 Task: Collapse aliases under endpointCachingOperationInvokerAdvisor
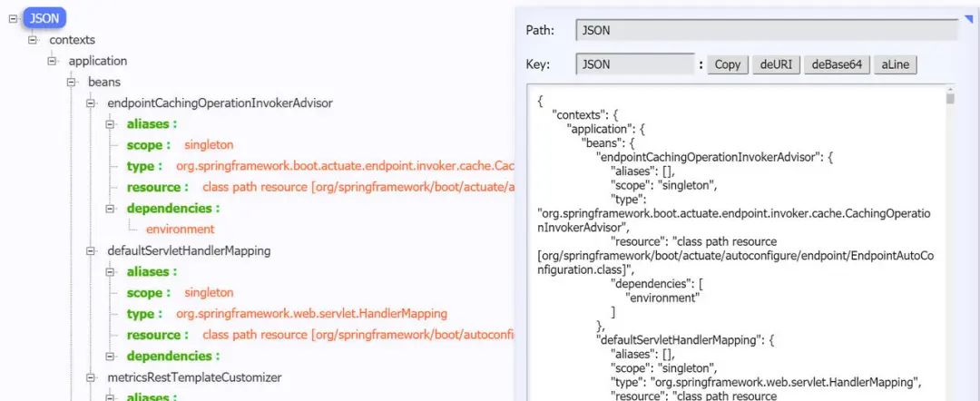pyautogui.click(x=111, y=124)
